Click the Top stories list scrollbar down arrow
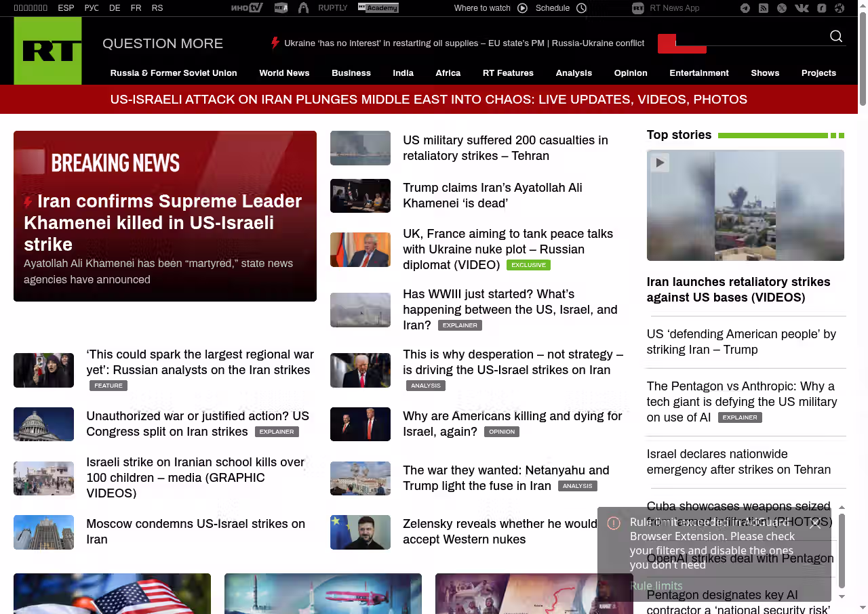Screen dimensions: 868x614 point(842,596)
